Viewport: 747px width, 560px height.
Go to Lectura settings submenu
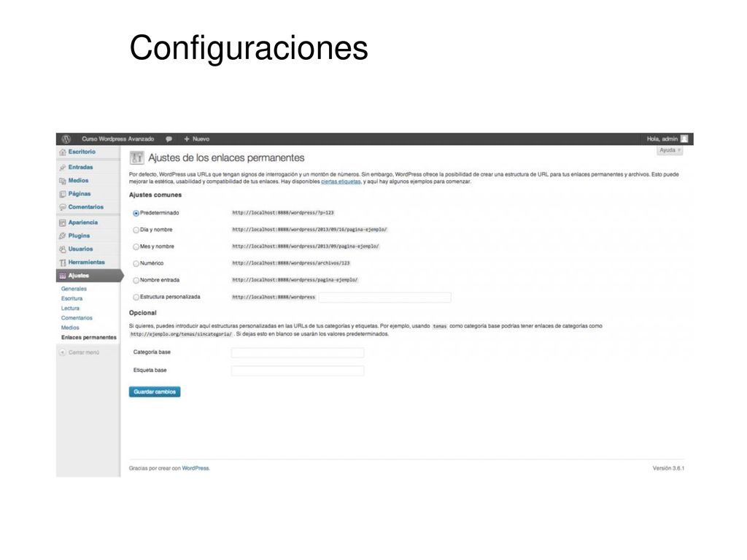[70, 308]
